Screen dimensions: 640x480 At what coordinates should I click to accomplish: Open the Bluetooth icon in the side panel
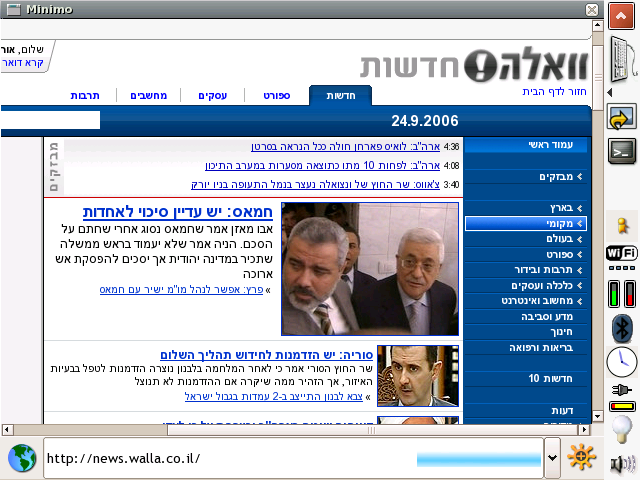tap(622, 327)
